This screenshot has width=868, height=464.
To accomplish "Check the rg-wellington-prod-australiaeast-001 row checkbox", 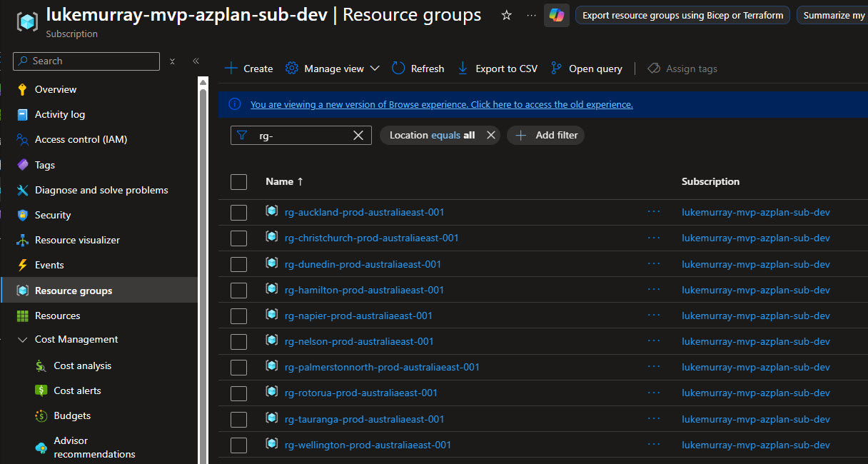I will coord(238,445).
